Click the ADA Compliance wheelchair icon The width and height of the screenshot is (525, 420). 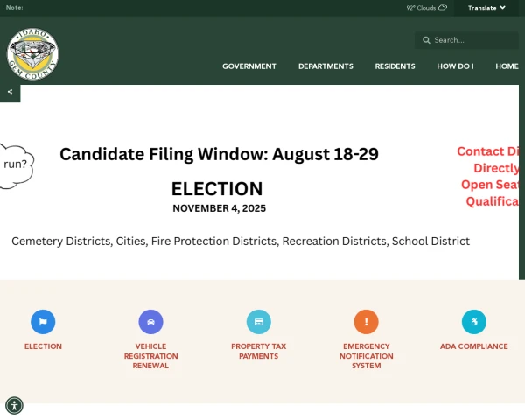tap(473, 322)
